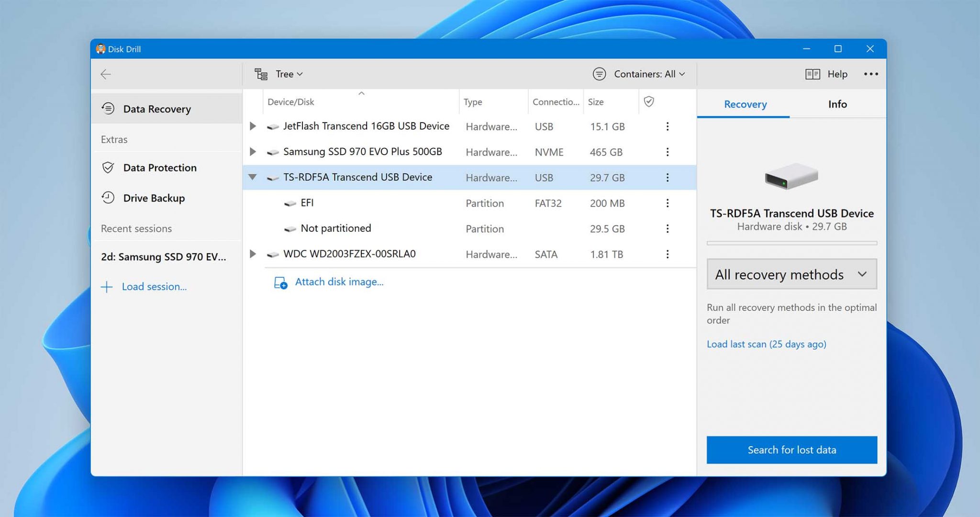Click the Attach disk image icon
980x517 pixels.
(280, 282)
